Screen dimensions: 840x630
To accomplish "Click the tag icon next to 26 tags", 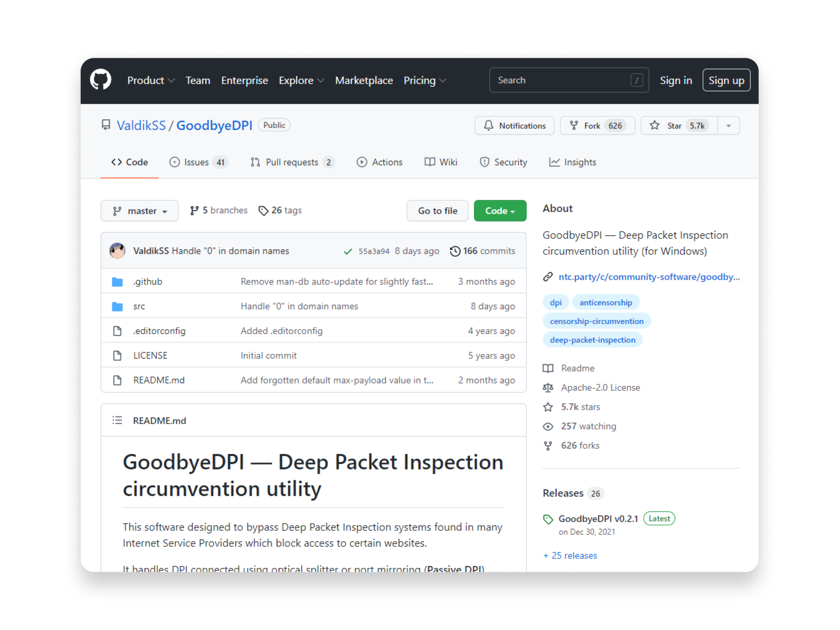I will point(263,211).
